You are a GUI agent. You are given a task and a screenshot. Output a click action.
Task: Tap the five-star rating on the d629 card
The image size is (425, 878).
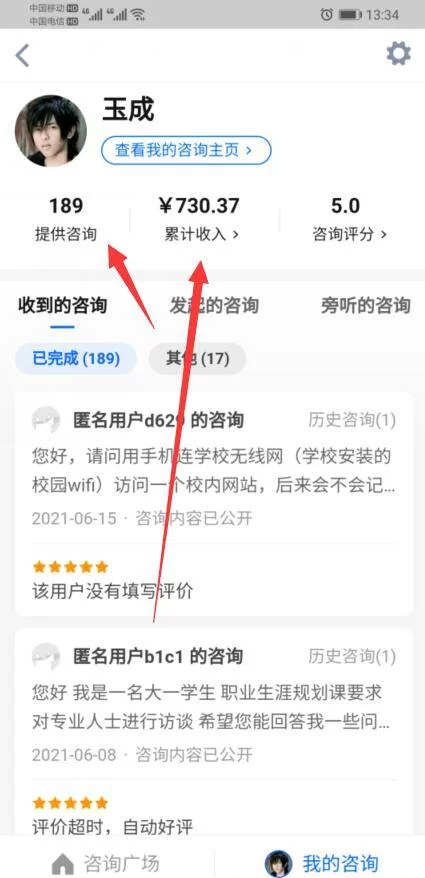tap(70, 567)
